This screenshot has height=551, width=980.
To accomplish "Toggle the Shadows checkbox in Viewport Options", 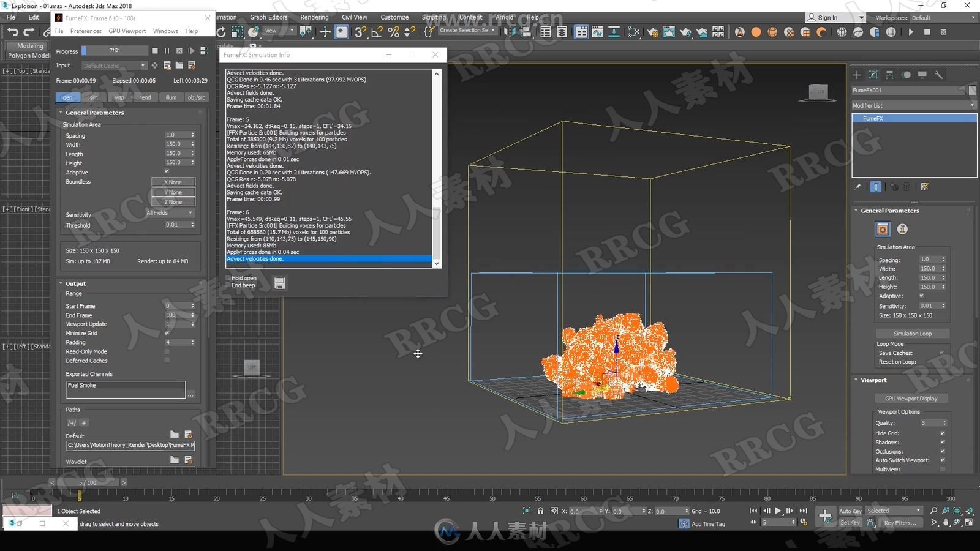I will 943,442.
